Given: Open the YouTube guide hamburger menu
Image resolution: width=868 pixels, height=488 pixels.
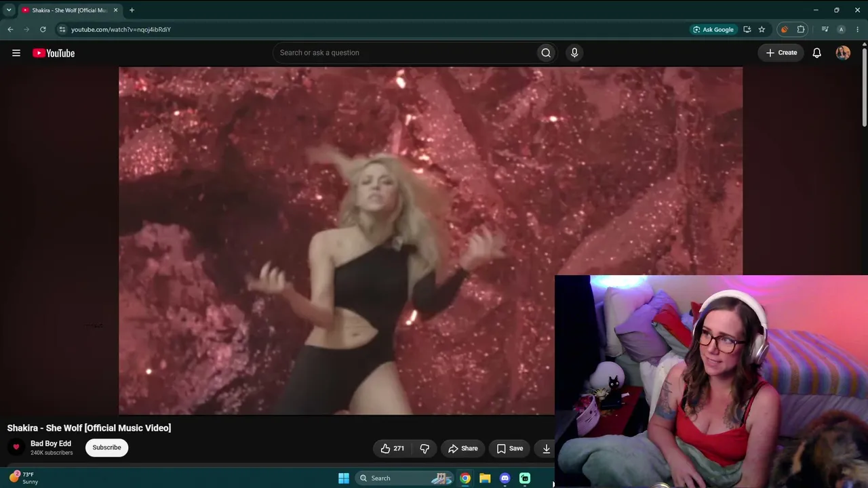Looking at the screenshot, I should click(x=16, y=53).
